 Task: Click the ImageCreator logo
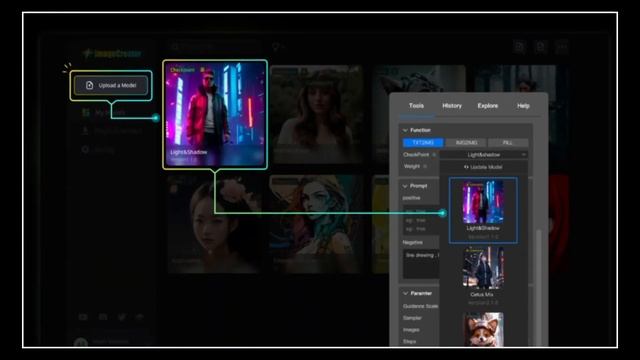pos(112,53)
